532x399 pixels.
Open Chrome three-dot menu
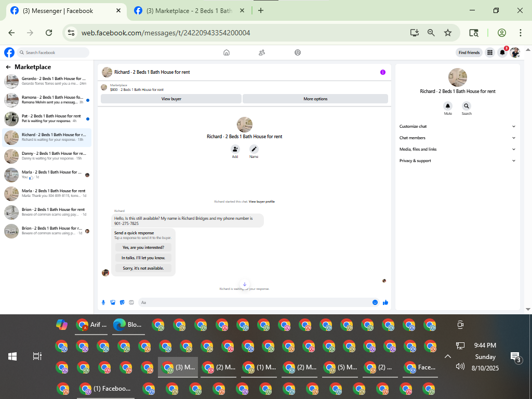[521, 33]
